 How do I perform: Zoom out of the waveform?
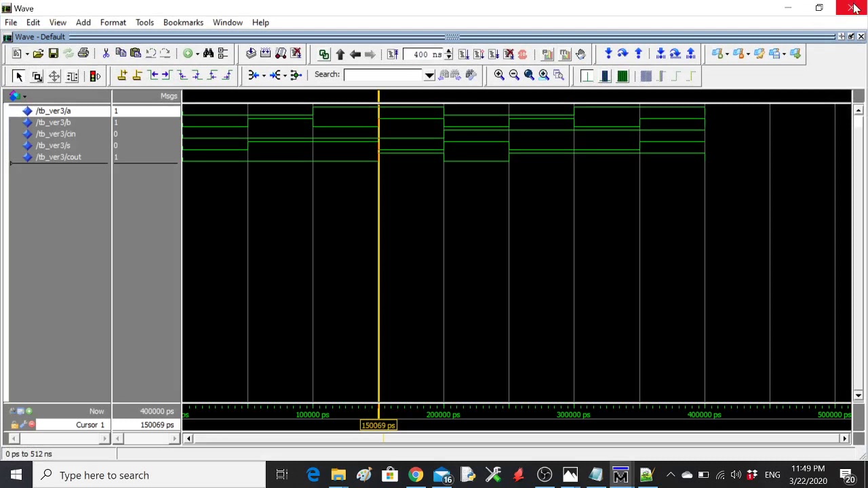[514, 75]
